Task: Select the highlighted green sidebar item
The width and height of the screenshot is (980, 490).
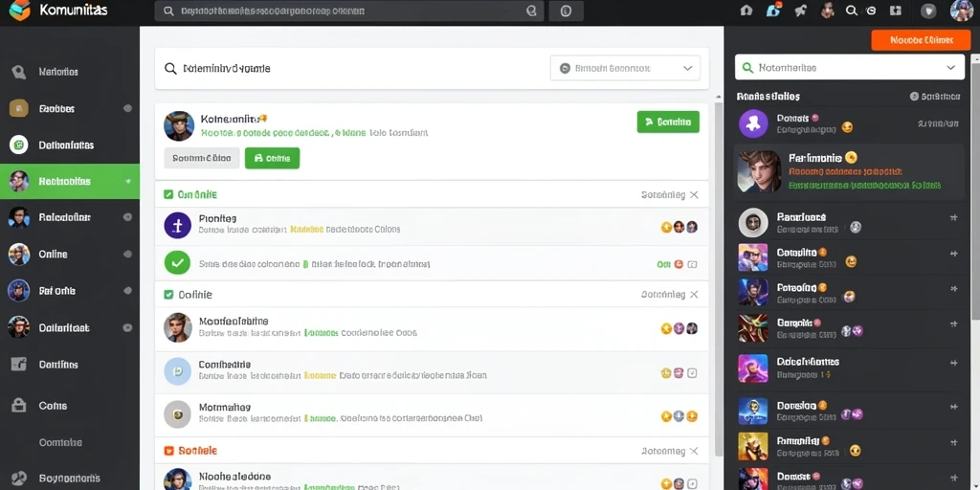Action: tap(70, 181)
